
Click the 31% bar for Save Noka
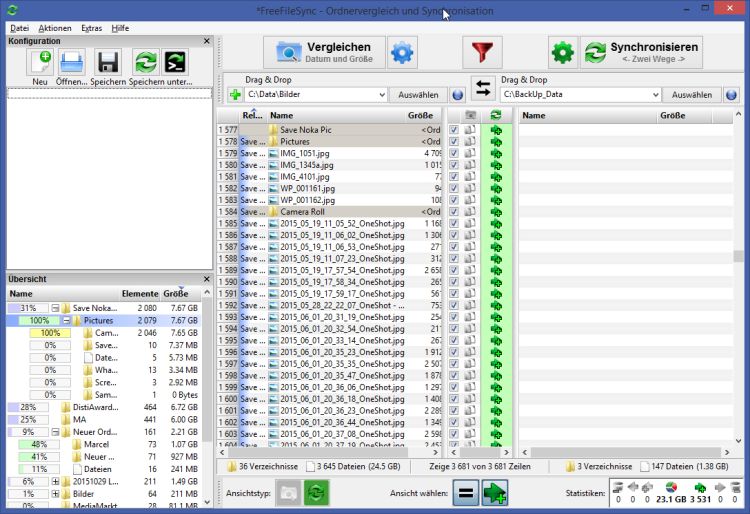pos(28,308)
